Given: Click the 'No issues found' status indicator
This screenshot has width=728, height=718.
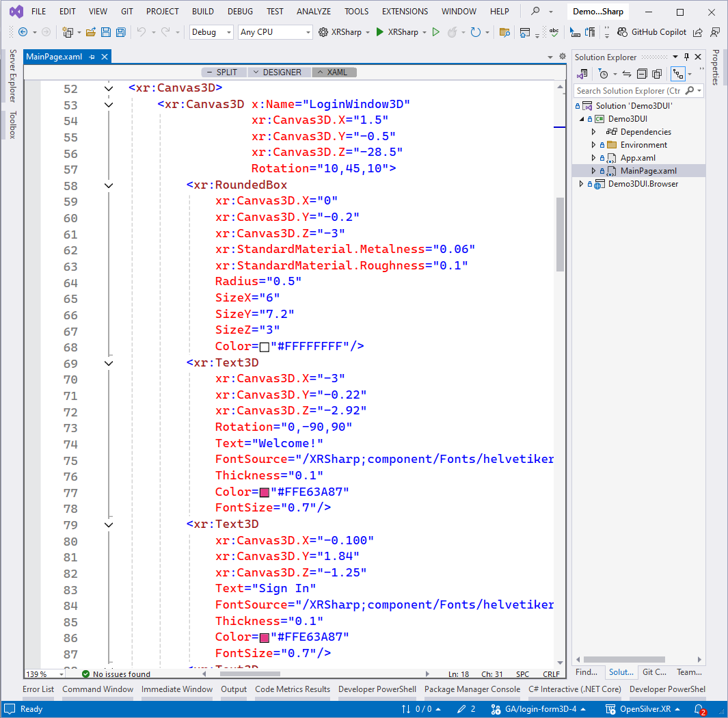Looking at the screenshot, I should [x=116, y=674].
